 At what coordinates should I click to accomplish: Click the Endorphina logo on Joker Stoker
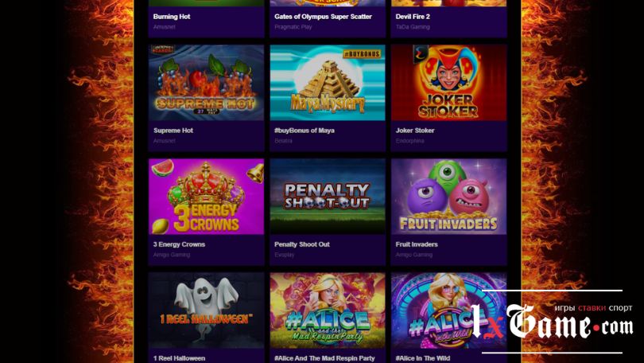421,53
